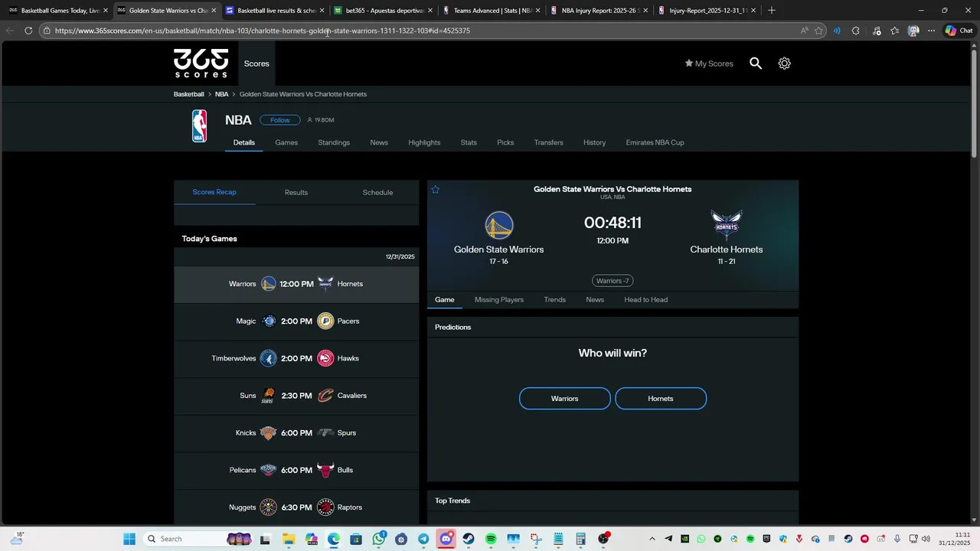The height and width of the screenshot is (551, 980).
Task: Open the Knicks vs Spurs game row
Action: click(296, 433)
